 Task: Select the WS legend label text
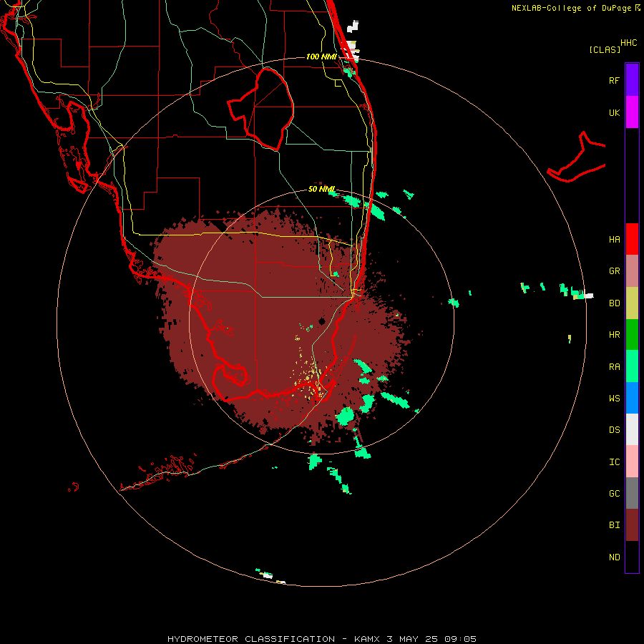614,399
